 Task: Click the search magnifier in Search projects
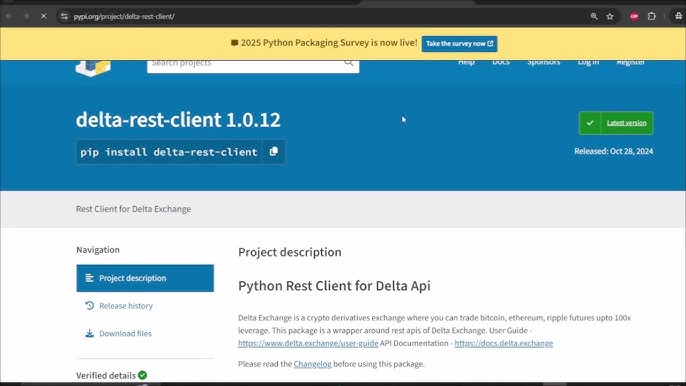pyautogui.click(x=349, y=63)
